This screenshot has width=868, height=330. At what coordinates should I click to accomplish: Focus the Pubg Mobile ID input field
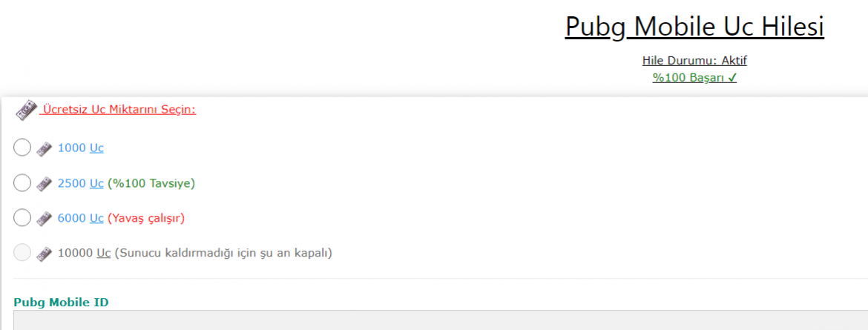(438, 321)
